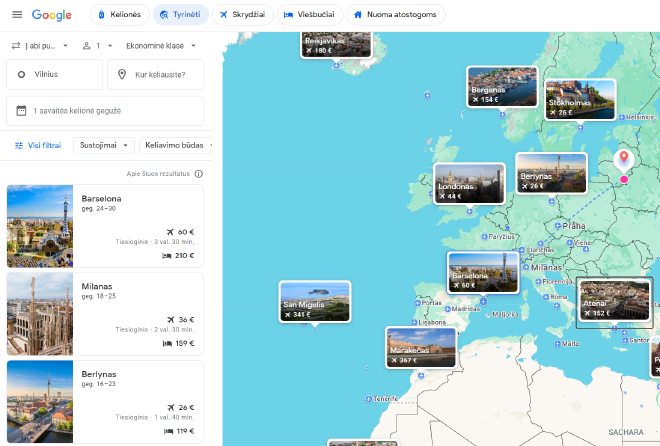Click Milanas title in results list
This screenshot has height=446, width=660.
coord(97,287)
